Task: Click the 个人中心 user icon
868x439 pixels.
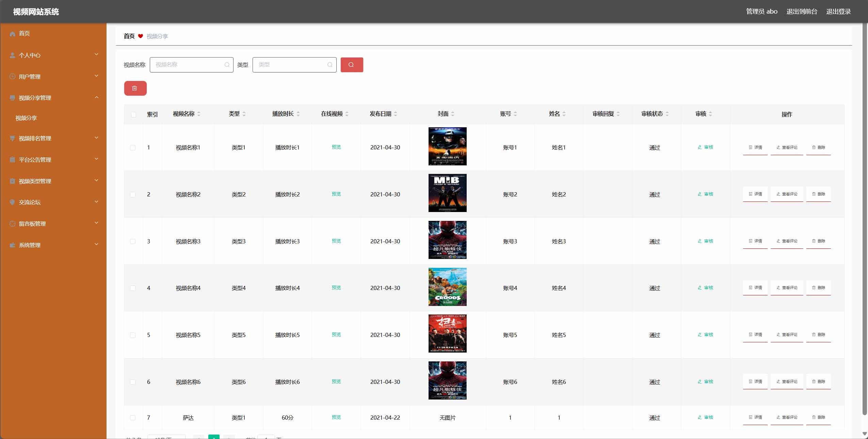Action: tap(13, 55)
